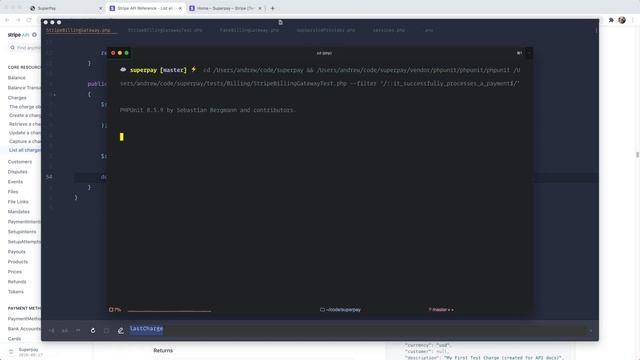Click the master branch status in terminal

tap(441, 310)
